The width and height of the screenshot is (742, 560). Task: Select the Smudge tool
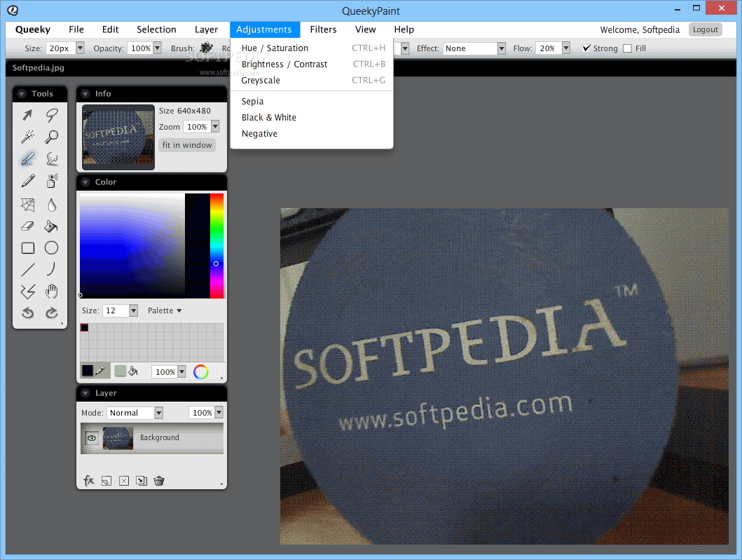click(x=52, y=158)
